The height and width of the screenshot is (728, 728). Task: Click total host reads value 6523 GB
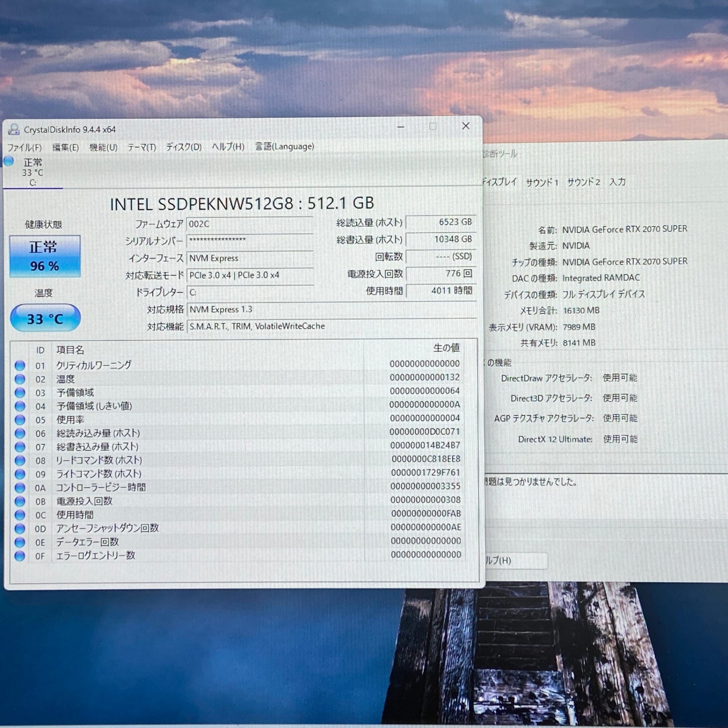coord(441,222)
